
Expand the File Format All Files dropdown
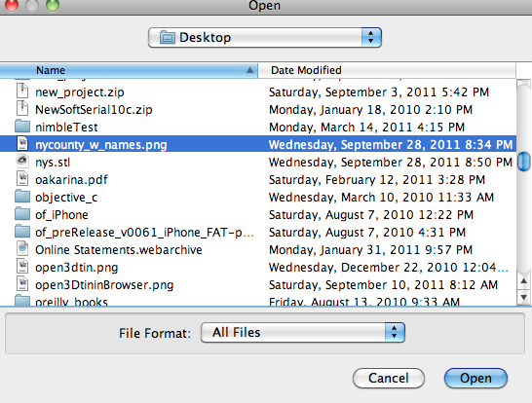coord(303,333)
